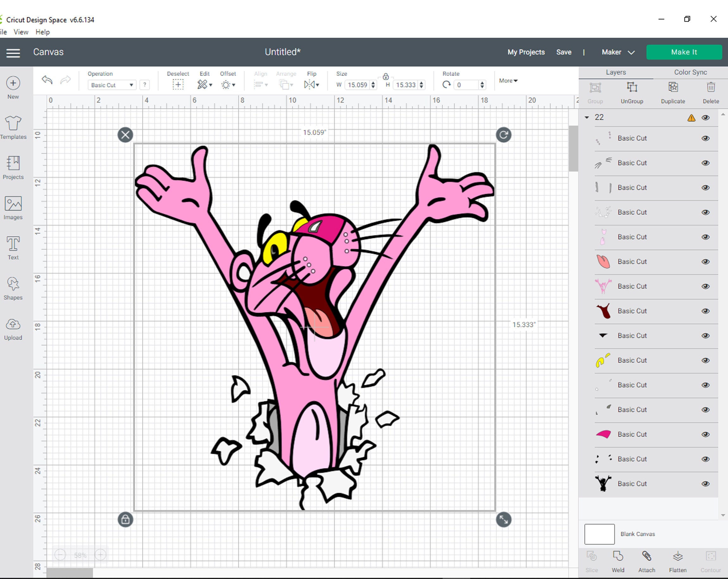Redo the last action
Image resolution: width=728 pixels, height=579 pixels.
(x=66, y=80)
